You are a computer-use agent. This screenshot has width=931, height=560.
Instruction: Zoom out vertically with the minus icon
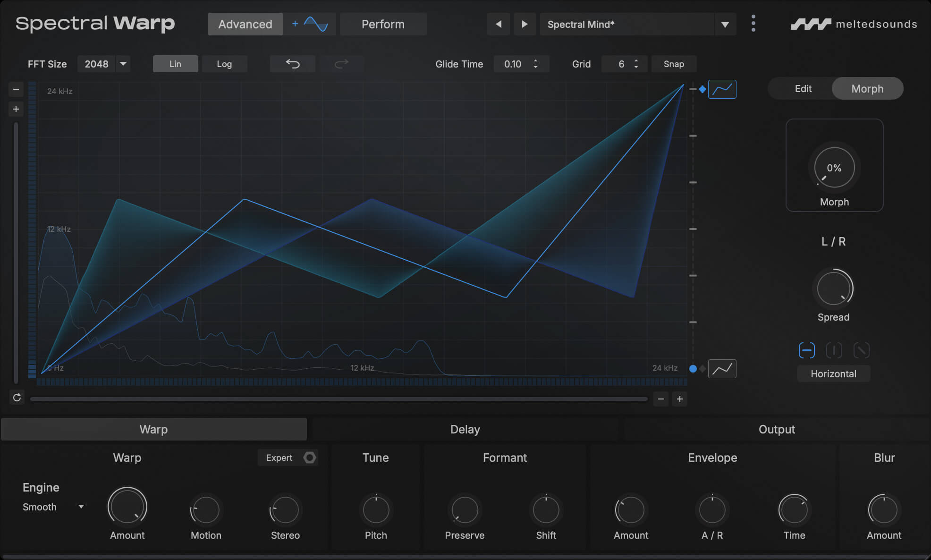click(x=16, y=89)
